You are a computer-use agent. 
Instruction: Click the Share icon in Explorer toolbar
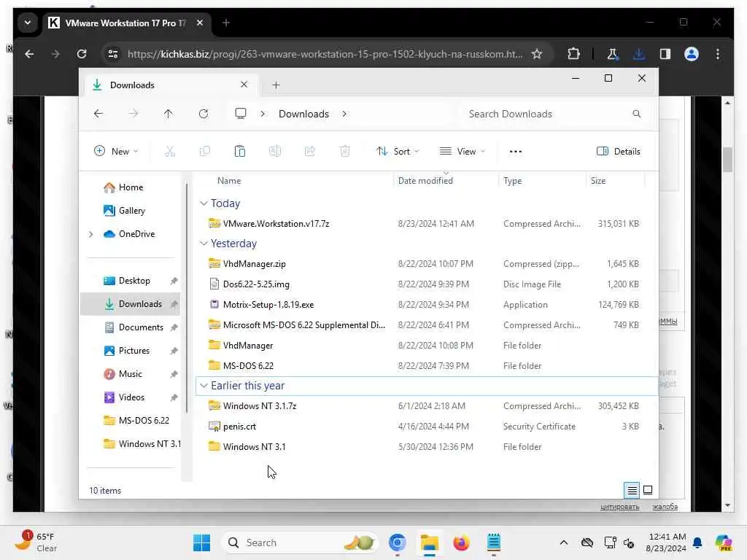pos(309,152)
